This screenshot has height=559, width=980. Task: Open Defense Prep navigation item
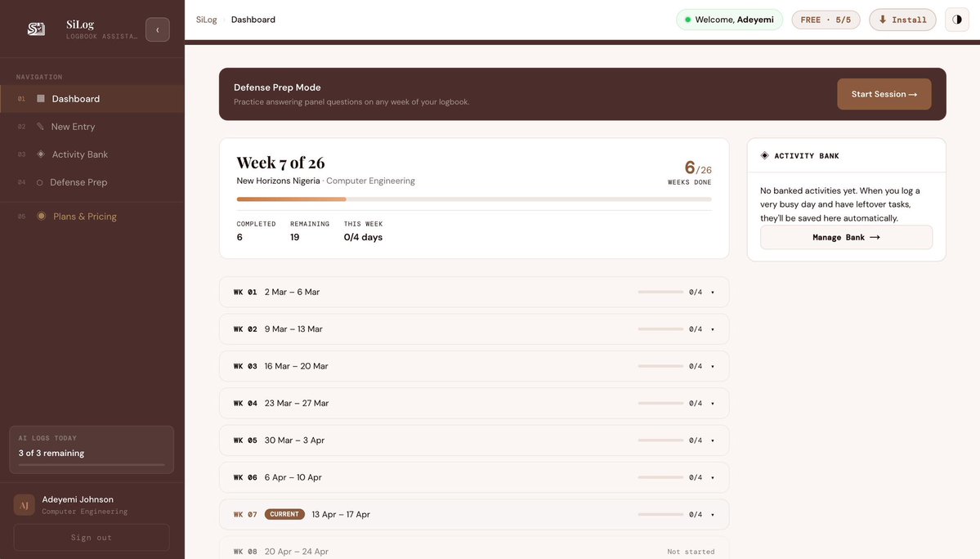tap(92, 182)
